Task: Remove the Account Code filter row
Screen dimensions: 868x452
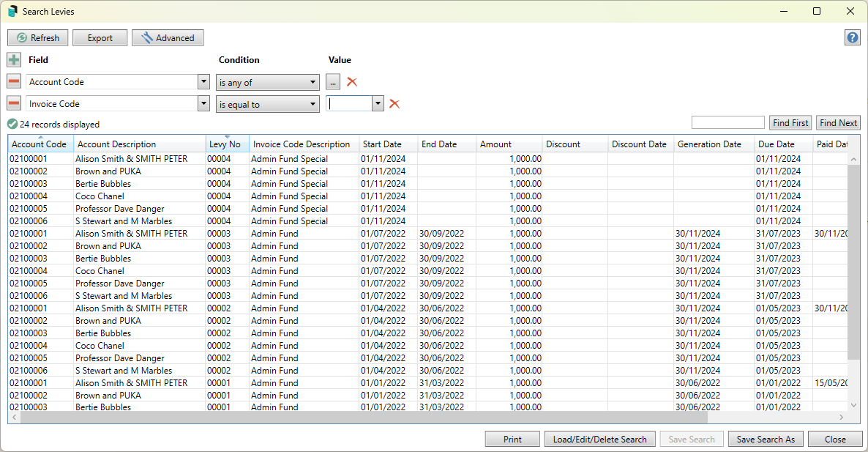Action: coord(14,82)
